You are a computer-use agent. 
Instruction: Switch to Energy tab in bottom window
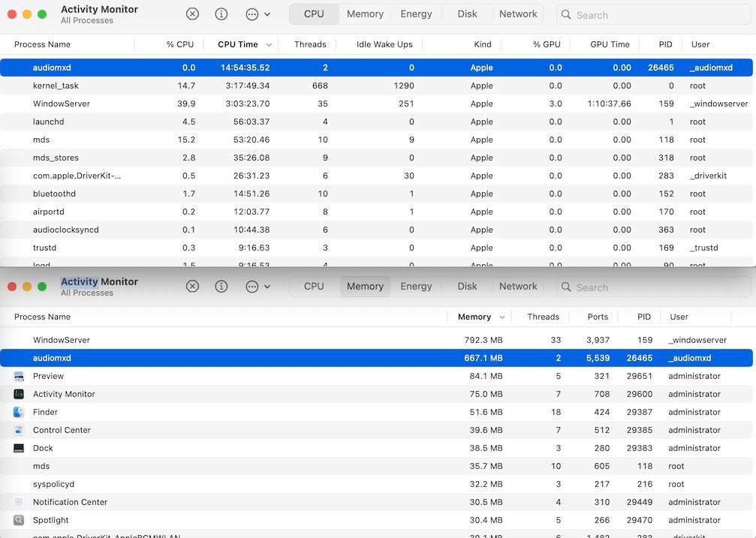416,287
